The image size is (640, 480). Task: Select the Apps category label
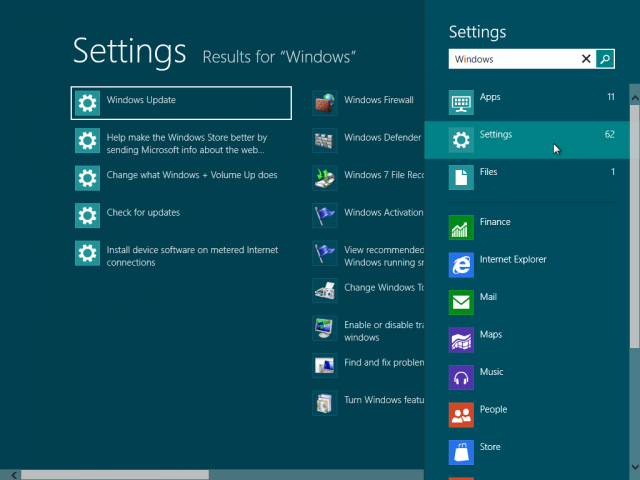[x=490, y=97]
